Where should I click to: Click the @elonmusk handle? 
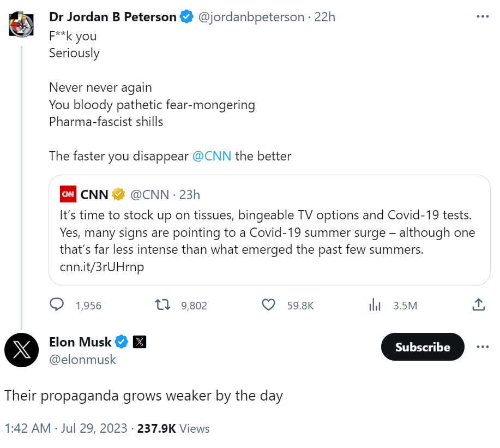tap(82, 360)
